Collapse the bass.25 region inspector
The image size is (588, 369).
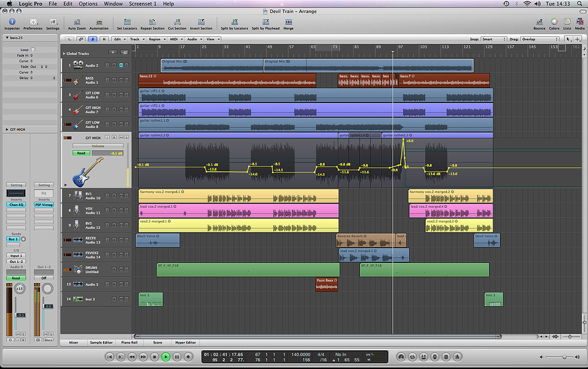pyautogui.click(x=7, y=38)
